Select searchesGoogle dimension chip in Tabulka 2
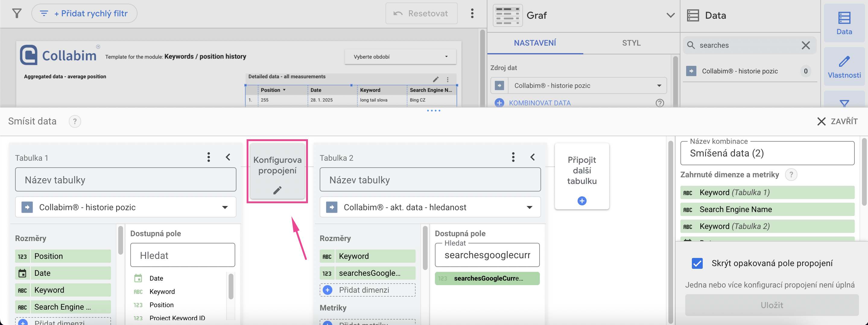The width and height of the screenshot is (868, 325). pos(367,273)
